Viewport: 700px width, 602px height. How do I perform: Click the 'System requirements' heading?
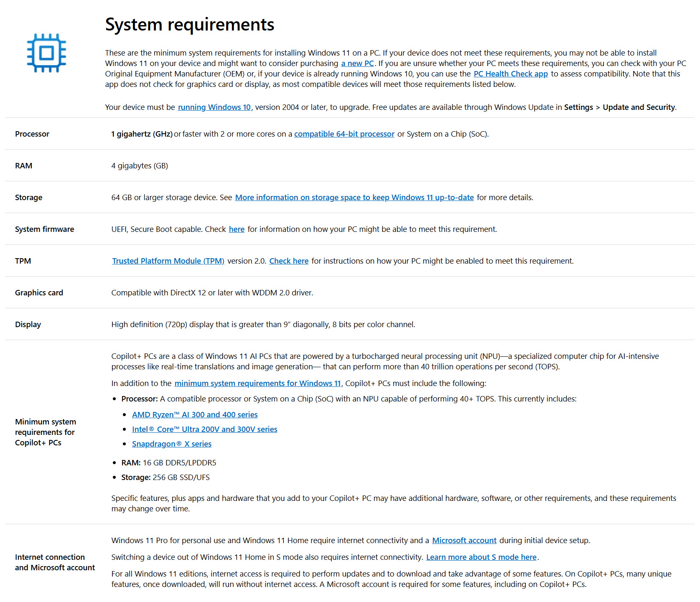189,25
